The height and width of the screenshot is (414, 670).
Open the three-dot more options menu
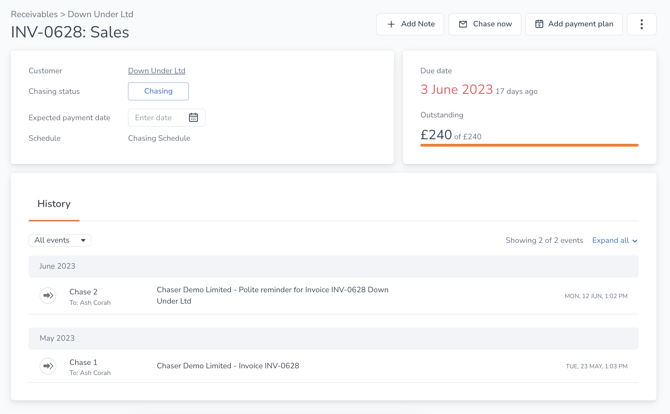click(x=641, y=24)
